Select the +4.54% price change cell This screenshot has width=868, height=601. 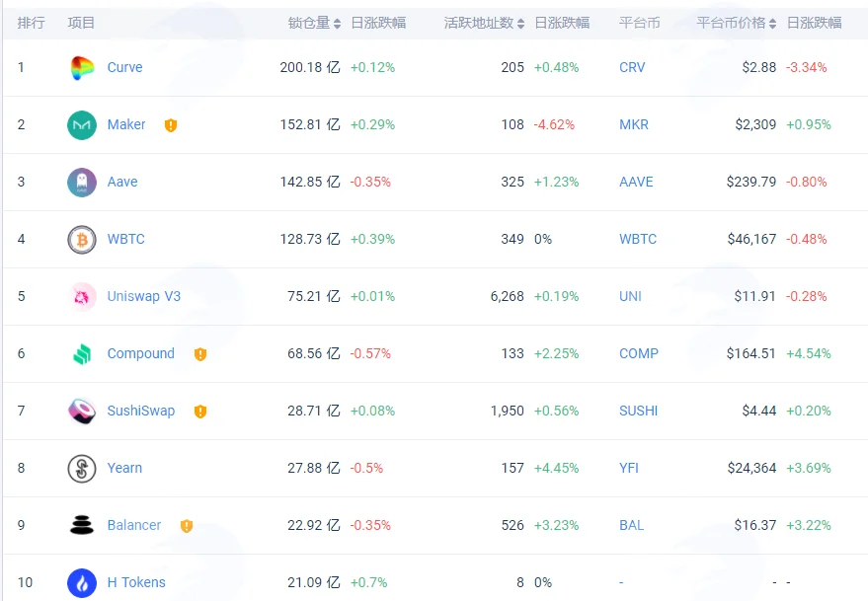pyautogui.click(x=809, y=353)
